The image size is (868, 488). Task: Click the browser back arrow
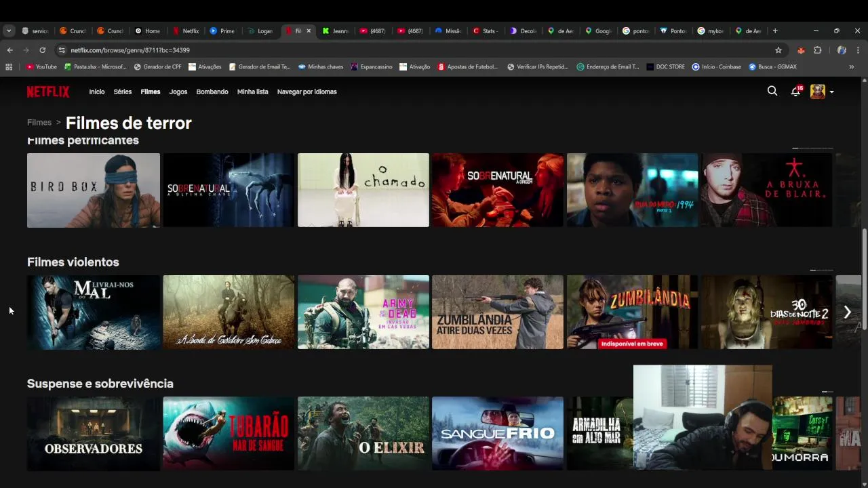tap(9, 50)
